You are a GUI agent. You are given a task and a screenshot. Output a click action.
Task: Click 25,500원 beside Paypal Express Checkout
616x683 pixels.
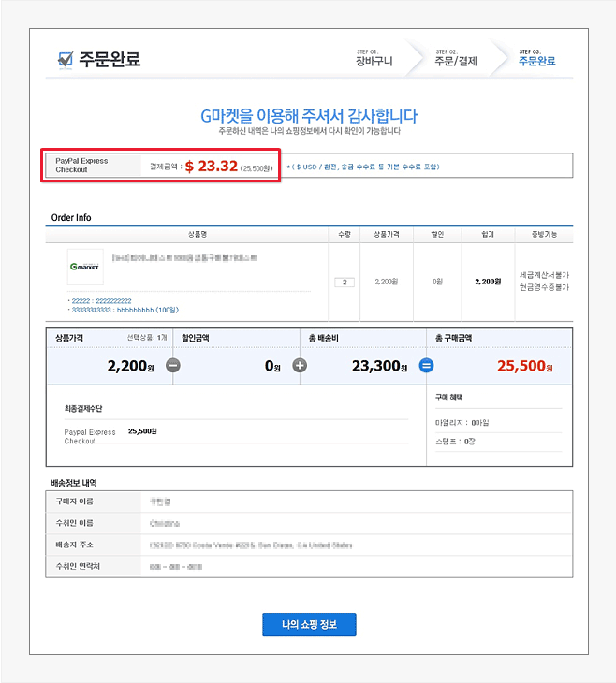click(x=142, y=431)
